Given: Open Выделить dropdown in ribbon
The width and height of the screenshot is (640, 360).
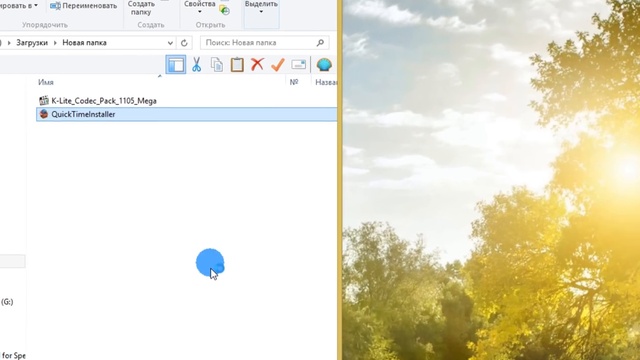Looking at the screenshot, I should pos(261,7).
